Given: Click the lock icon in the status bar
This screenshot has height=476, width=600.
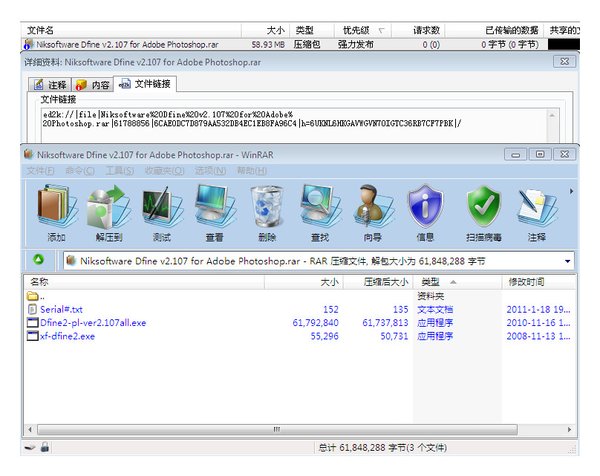Looking at the screenshot, I should click(x=45, y=447).
